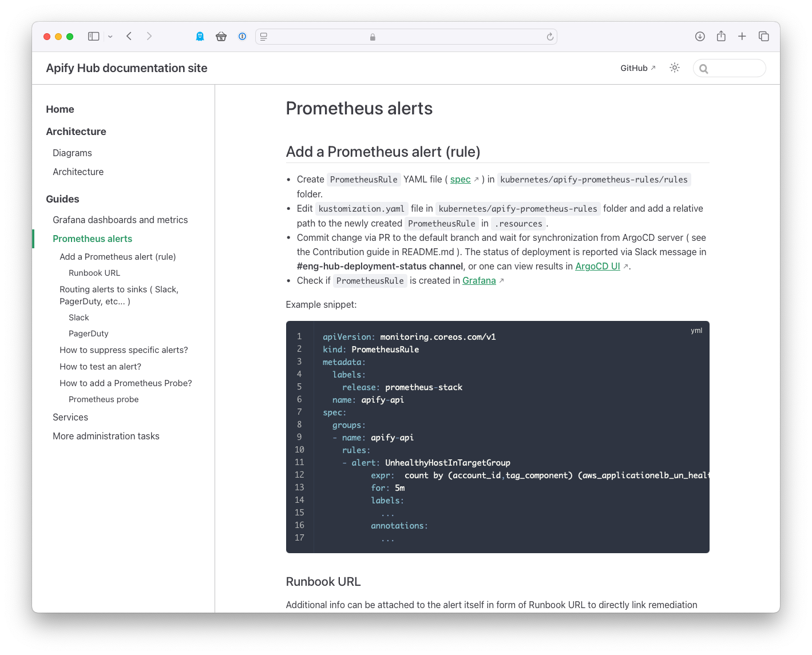Open More administration tasks
The height and width of the screenshot is (655, 812).
point(106,436)
